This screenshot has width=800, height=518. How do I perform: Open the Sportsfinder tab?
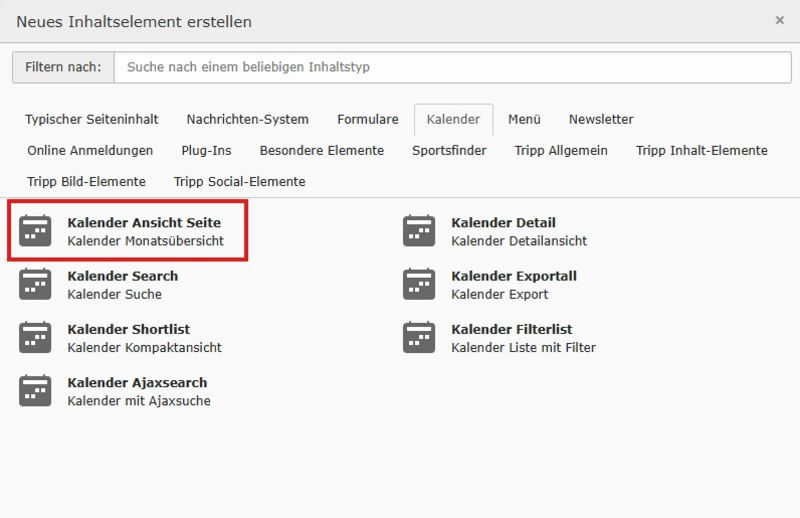449,150
